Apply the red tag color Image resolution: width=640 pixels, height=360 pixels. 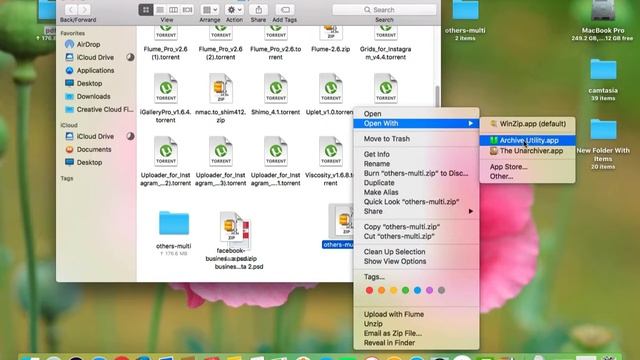click(x=369, y=290)
